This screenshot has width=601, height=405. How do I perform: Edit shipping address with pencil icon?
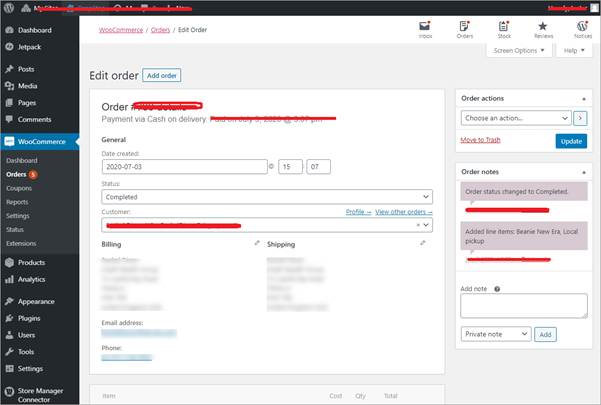(422, 243)
